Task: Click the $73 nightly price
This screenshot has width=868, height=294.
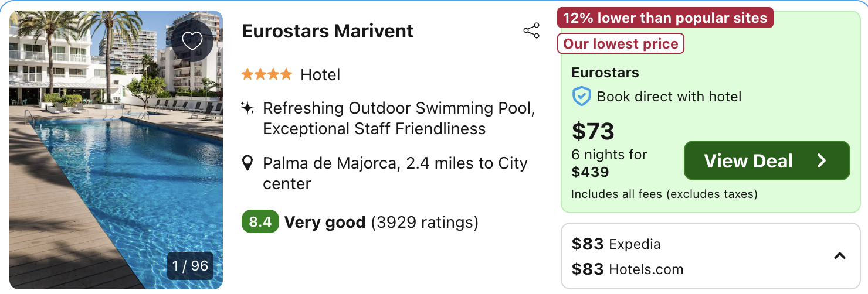Action: [x=593, y=132]
